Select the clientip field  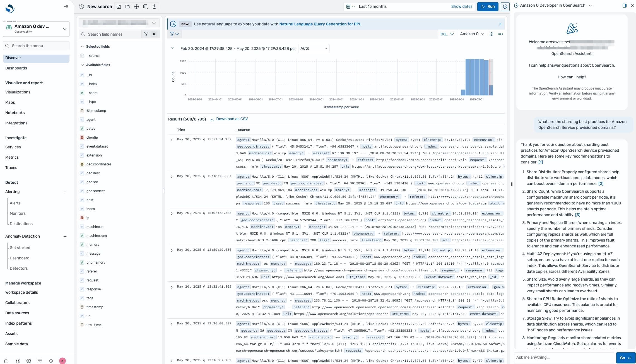pos(92,138)
